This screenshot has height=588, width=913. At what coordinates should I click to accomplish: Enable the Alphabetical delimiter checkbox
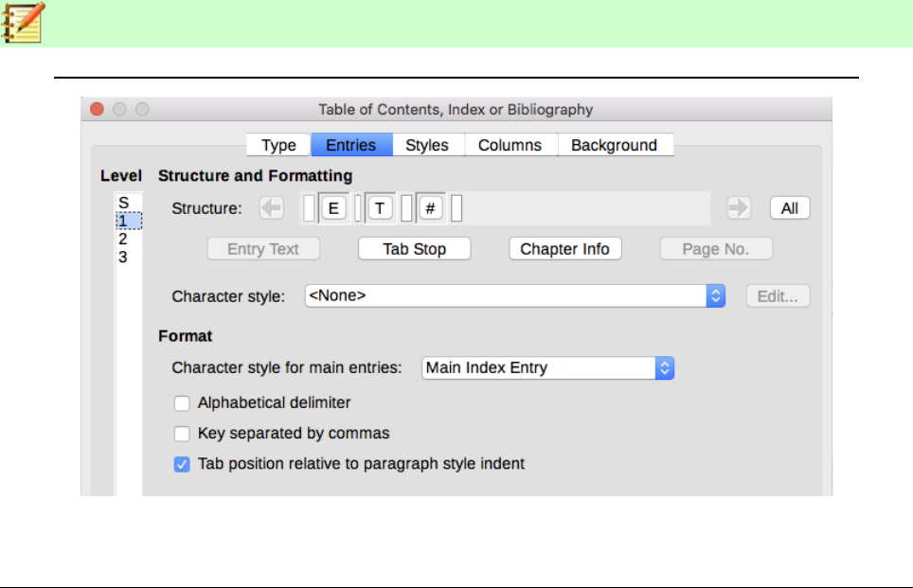tap(182, 403)
